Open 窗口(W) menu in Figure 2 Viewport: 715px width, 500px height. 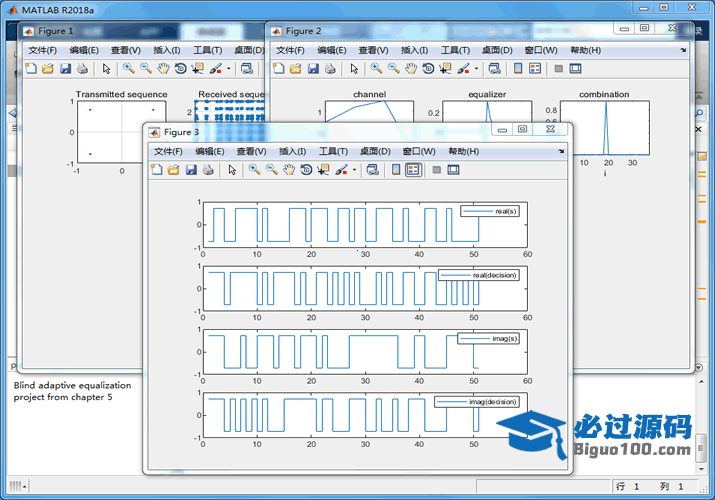click(x=541, y=50)
